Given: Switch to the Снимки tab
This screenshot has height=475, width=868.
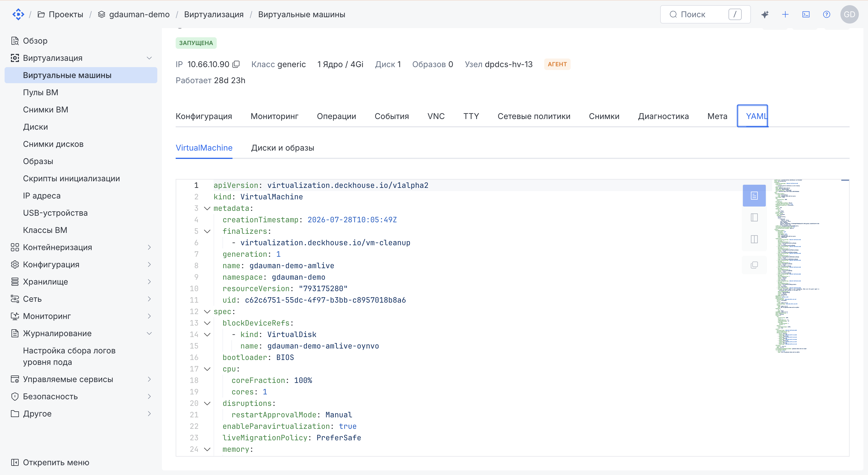Looking at the screenshot, I should click(604, 116).
